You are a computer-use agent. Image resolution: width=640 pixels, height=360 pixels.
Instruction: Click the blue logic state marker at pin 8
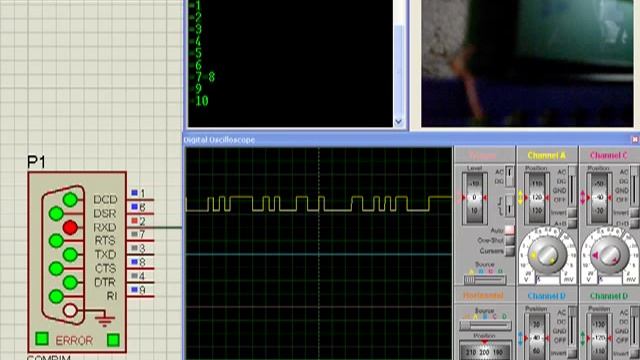[134, 262]
